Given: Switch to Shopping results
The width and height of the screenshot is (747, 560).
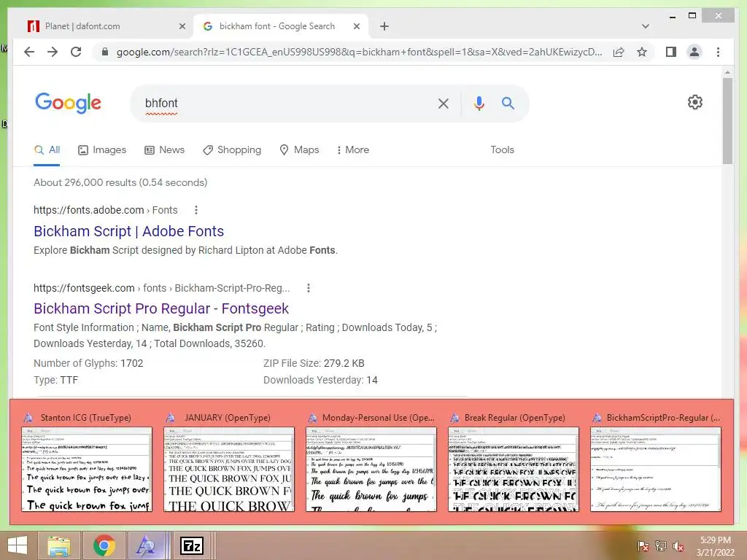Looking at the screenshot, I should pos(231,150).
